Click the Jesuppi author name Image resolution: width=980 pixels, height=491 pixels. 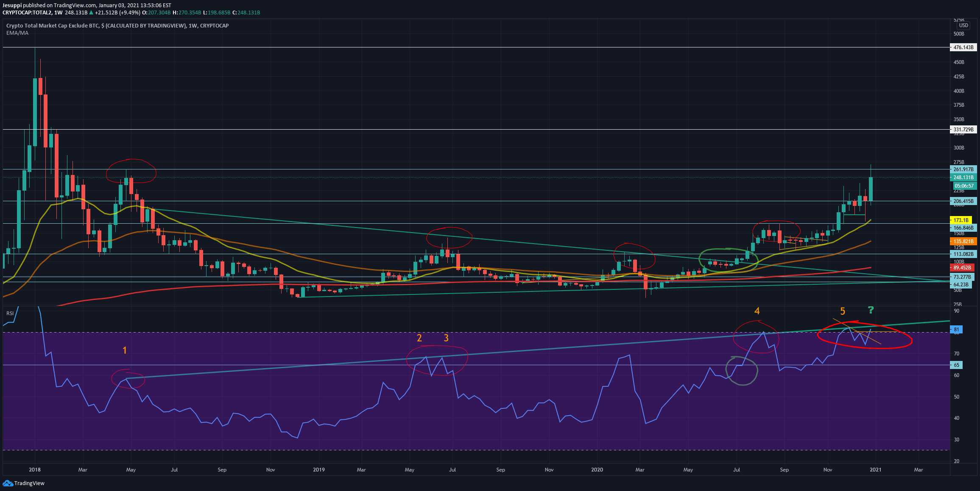pos(12,6)
